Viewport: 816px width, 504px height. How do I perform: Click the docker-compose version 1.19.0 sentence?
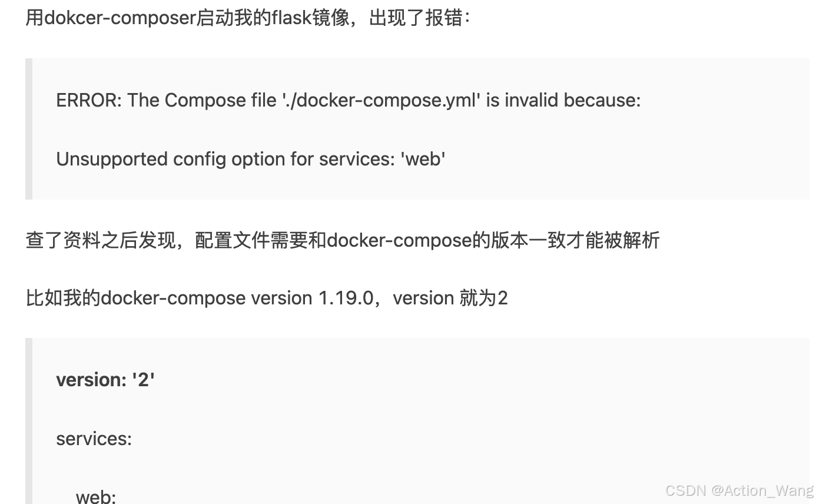[x=267, y=298]
